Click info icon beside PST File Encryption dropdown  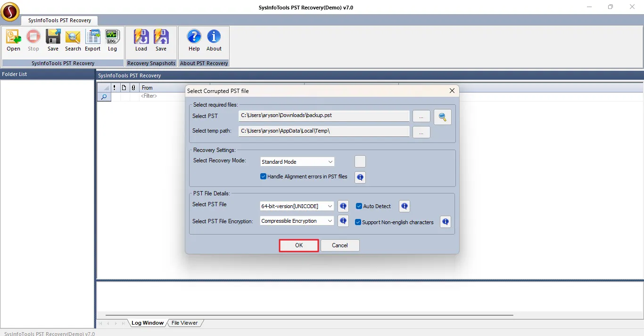[343, 221]
